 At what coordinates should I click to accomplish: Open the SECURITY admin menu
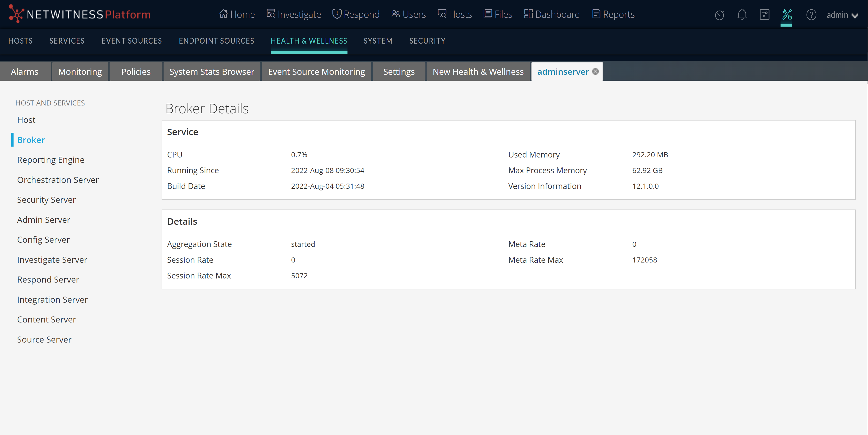click(427, 41)
